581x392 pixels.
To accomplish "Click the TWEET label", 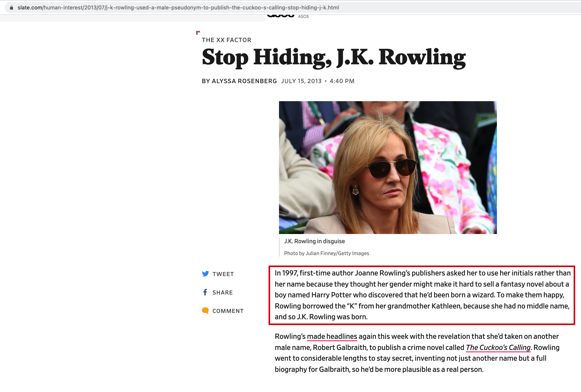I will pos(223,274).
